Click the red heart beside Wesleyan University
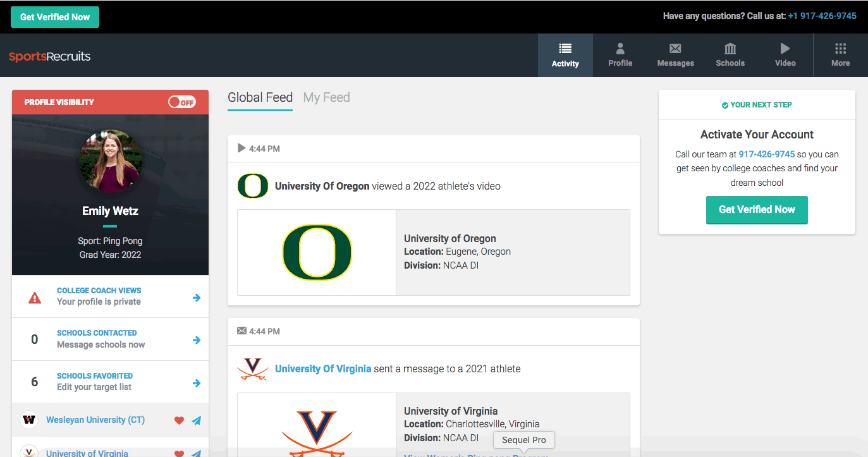Viewport: 868px width, 457px height. pyautogui.click(x=179, y=420)
